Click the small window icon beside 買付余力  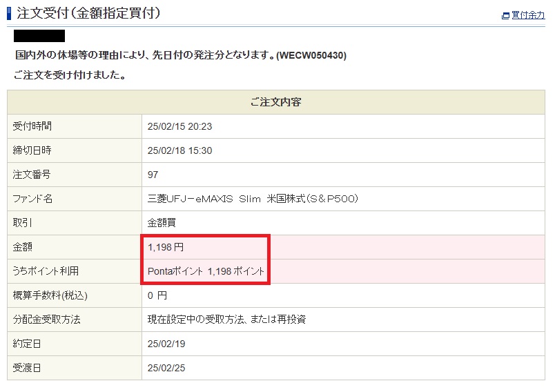(505, 16)
